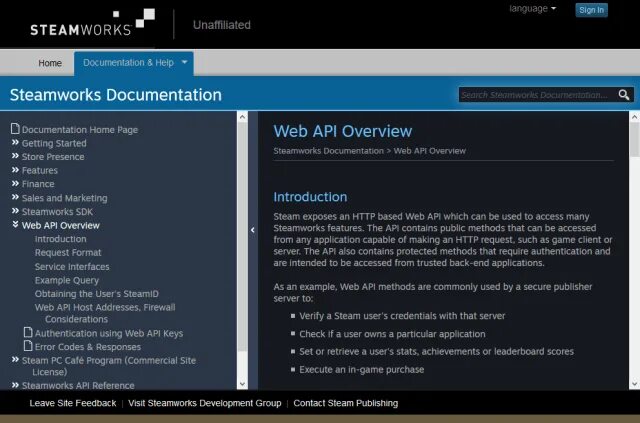Jump to Request Format section
640x423 pixels.
click(68, 252)
